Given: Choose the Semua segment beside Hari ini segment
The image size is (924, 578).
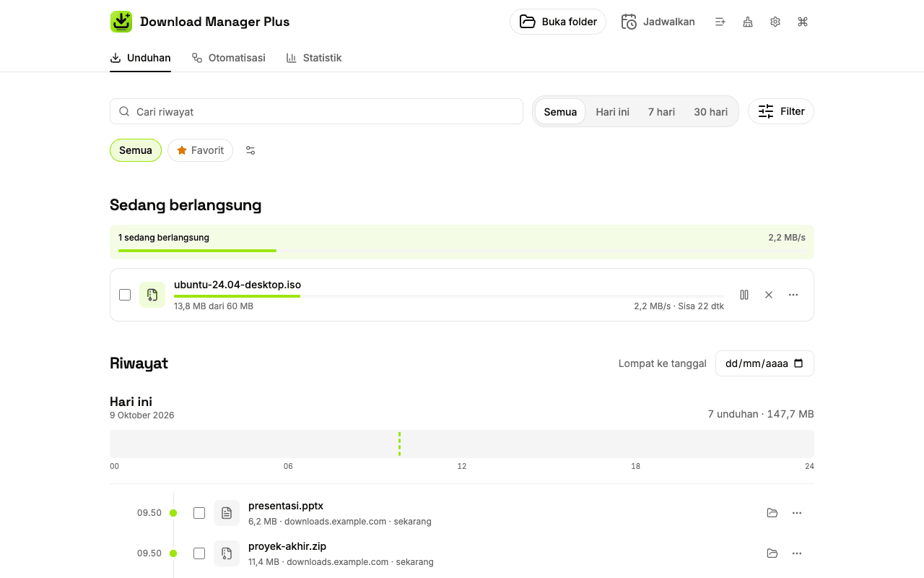Looking at the screenshot, I should pos(560,112).
